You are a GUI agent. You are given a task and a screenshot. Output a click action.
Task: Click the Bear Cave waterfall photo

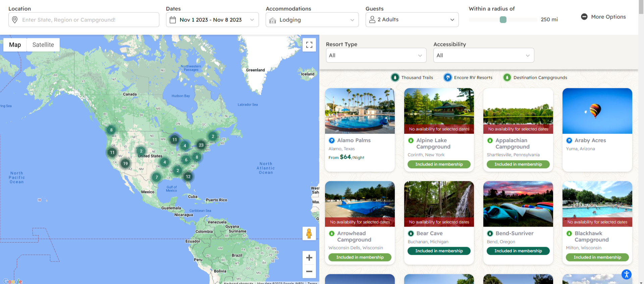(x=439, y=204)
